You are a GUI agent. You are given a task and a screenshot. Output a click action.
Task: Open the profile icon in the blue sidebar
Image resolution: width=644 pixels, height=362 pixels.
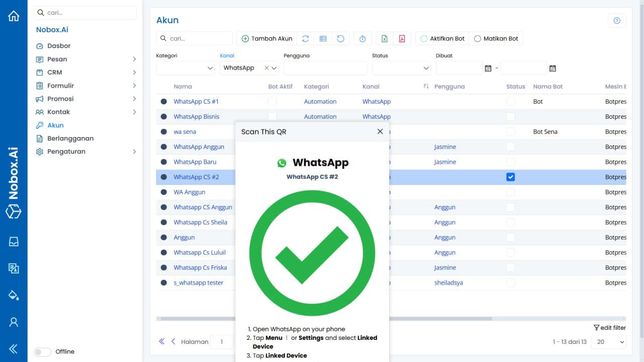[14, 321]
